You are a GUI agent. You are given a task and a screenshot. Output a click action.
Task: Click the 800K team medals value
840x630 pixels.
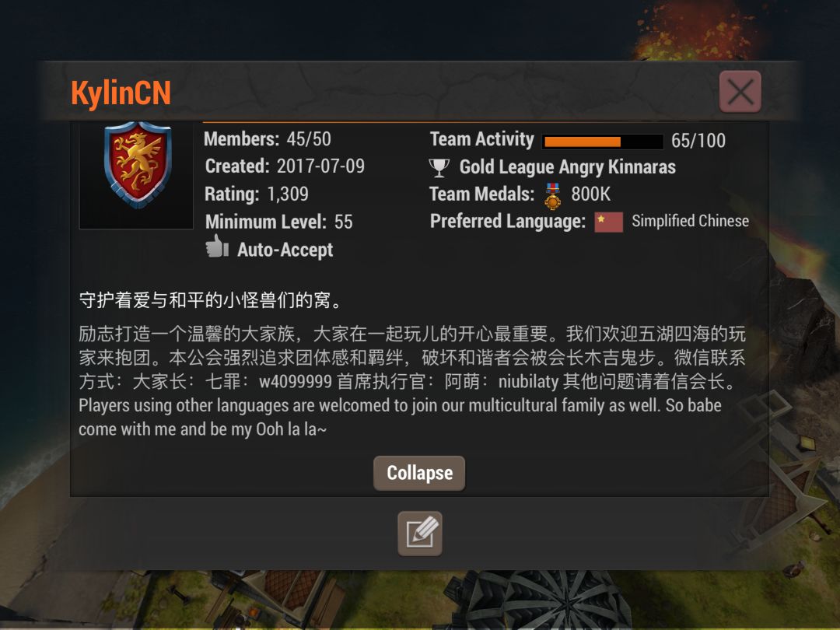[590, 194]
